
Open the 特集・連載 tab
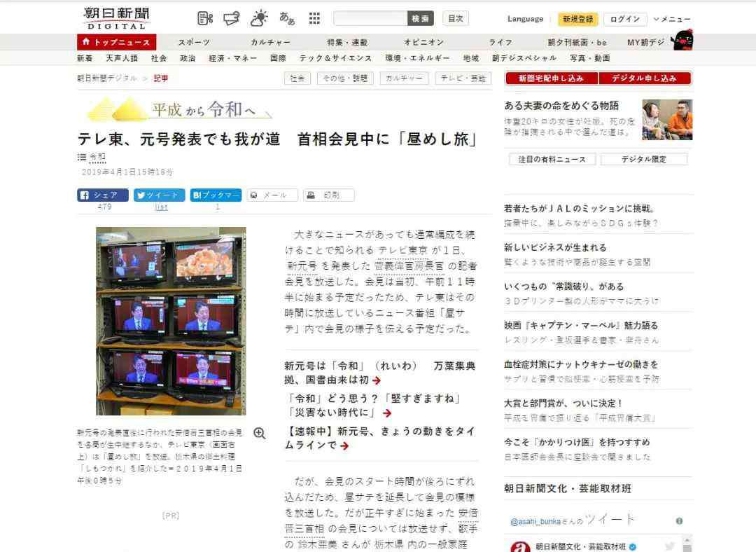[x=347, y=43]
